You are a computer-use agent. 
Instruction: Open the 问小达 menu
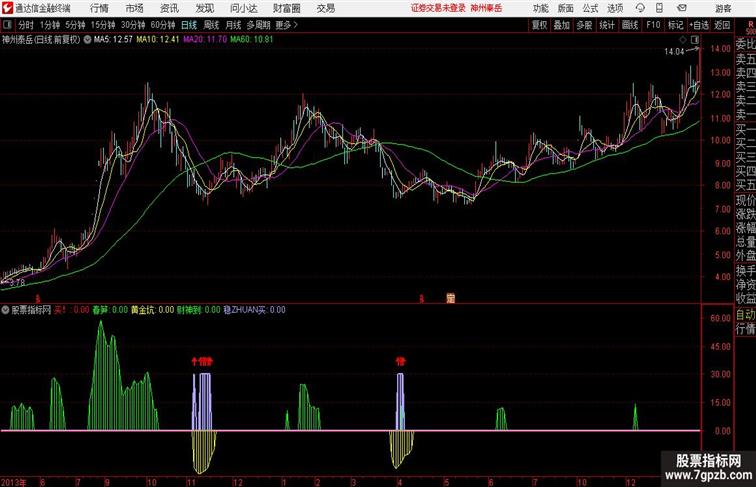tap(243, 8)
